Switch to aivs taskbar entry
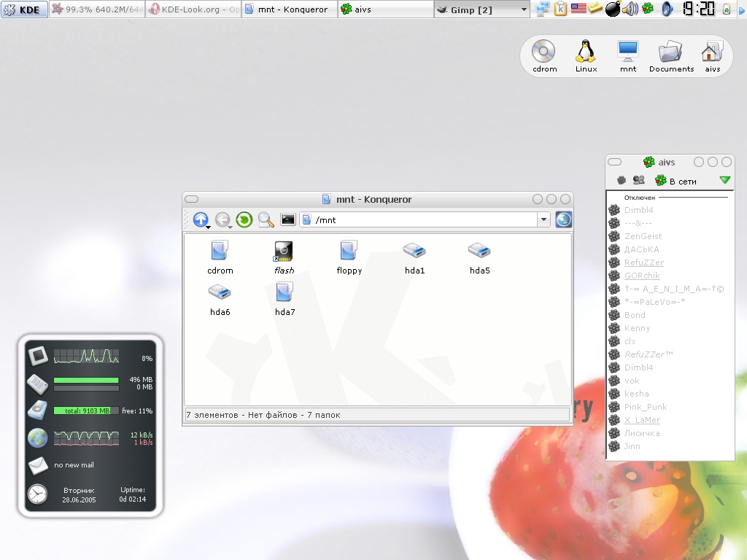 point(387,9)
